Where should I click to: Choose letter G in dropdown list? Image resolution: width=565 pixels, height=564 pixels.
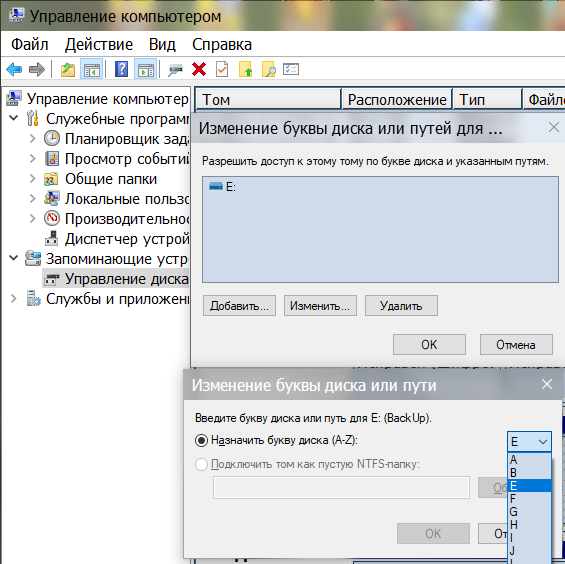pyautogui.click(x=529, y=512)
